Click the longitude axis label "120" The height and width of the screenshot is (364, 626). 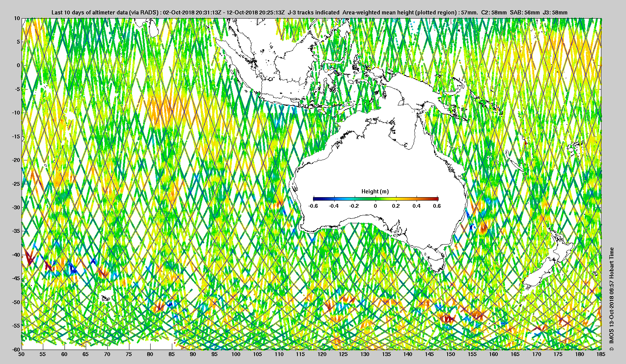[x=322, y=355]
